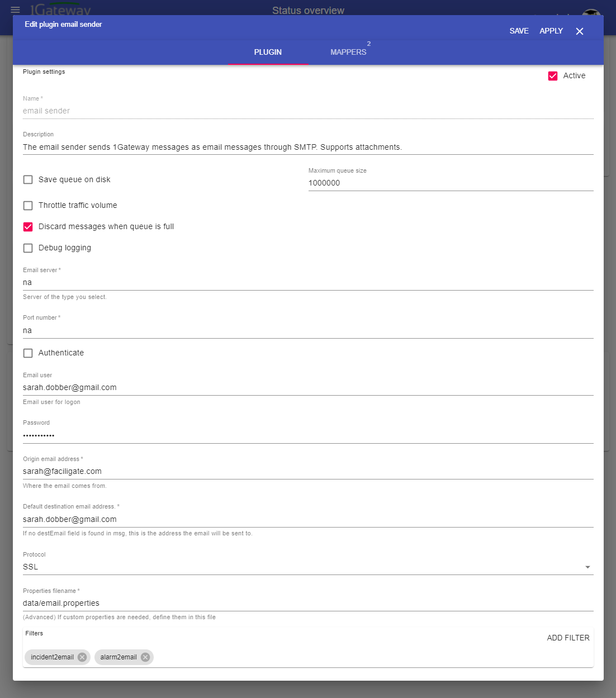This screenshot has height=698, width=616.
Task: Enable Throttle traffic volume option
Action: tap(28, 206)
